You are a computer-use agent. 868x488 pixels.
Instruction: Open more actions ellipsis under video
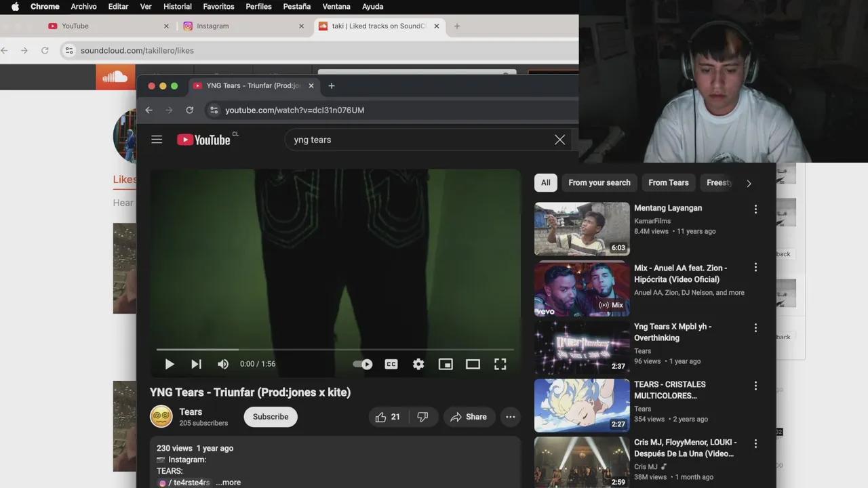point(511,417)
